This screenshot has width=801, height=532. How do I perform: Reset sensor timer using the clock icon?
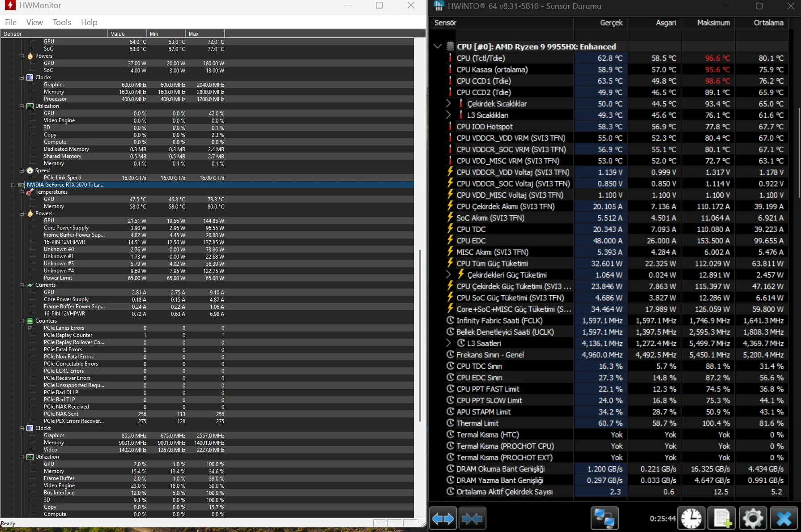691,519
